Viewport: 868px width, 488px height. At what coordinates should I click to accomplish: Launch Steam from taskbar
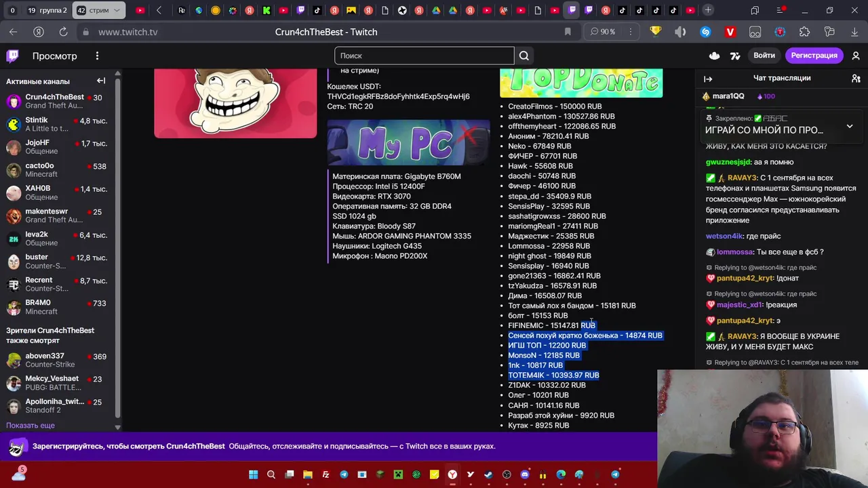pyautogui.click(x=488, y=474)
